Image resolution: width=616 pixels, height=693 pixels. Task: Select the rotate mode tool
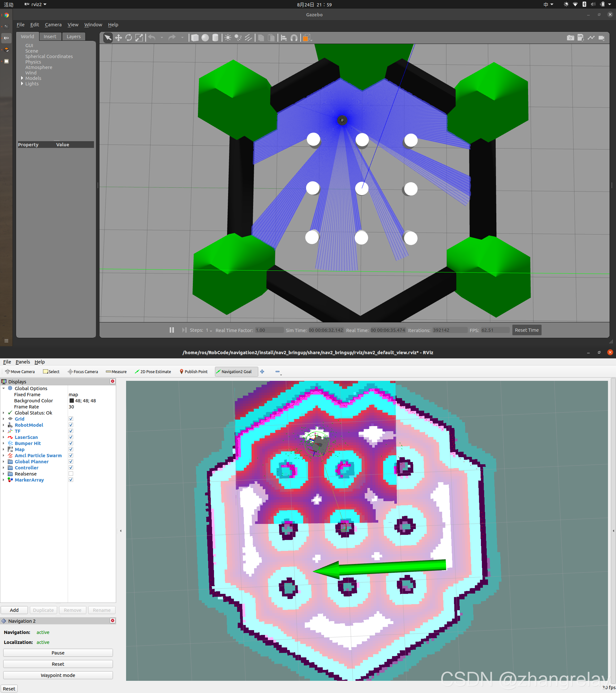click(x=128, y=38)
